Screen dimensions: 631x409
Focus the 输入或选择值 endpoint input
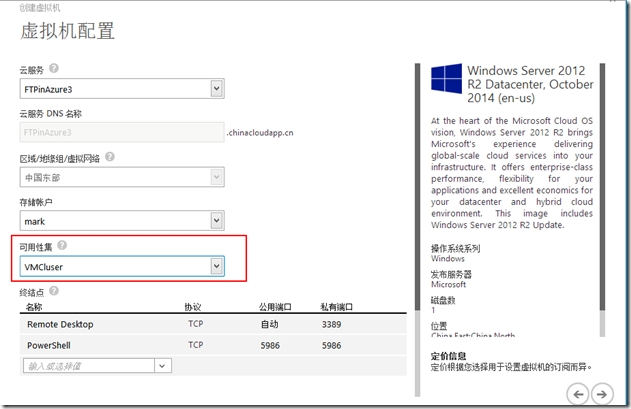point(89,366)
